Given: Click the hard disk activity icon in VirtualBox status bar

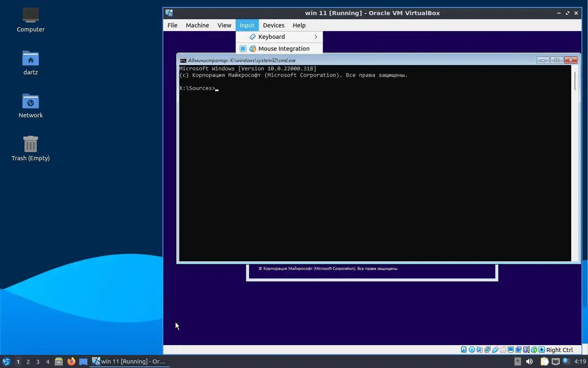Looking at the screenshot, I should click(x=464, y=350).
